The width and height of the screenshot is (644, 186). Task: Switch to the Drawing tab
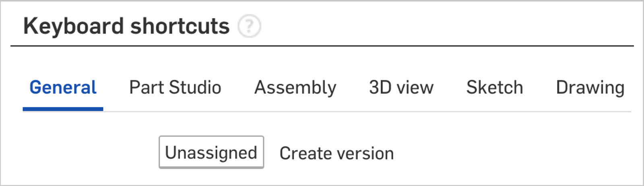click(x=590, y=88)
